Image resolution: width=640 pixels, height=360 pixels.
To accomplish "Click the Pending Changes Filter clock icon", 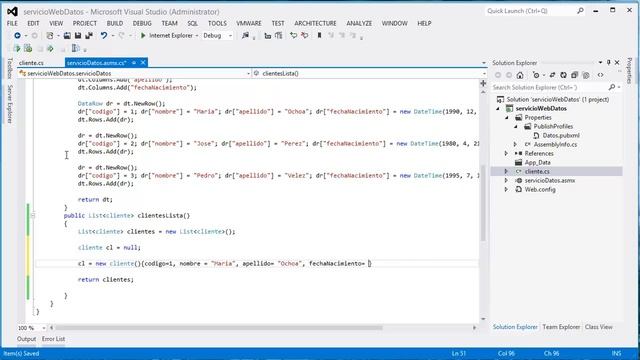I will 536,75.
